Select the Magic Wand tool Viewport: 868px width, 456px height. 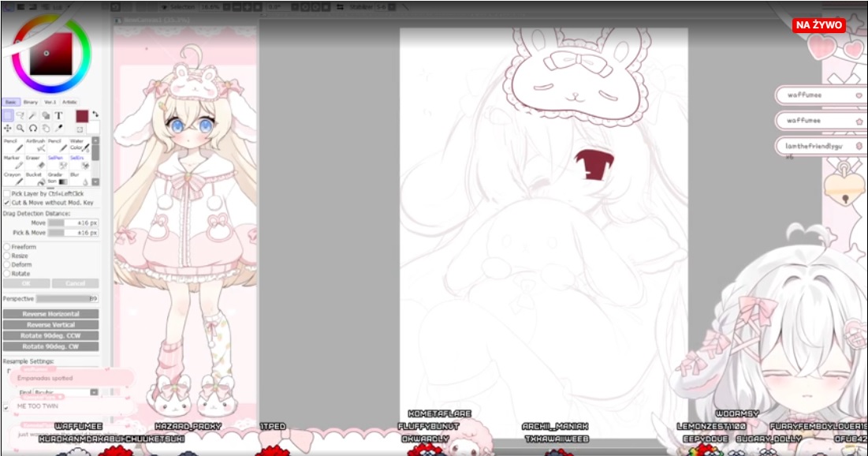33,115
